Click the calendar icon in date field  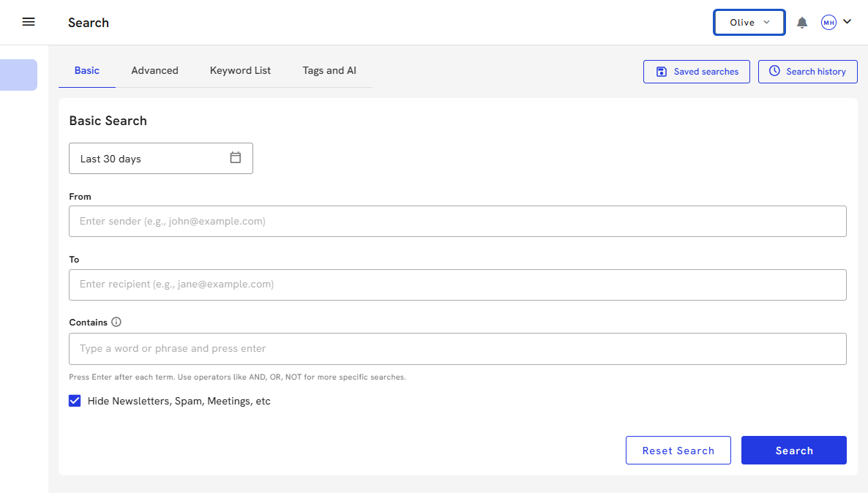point(236,158)
